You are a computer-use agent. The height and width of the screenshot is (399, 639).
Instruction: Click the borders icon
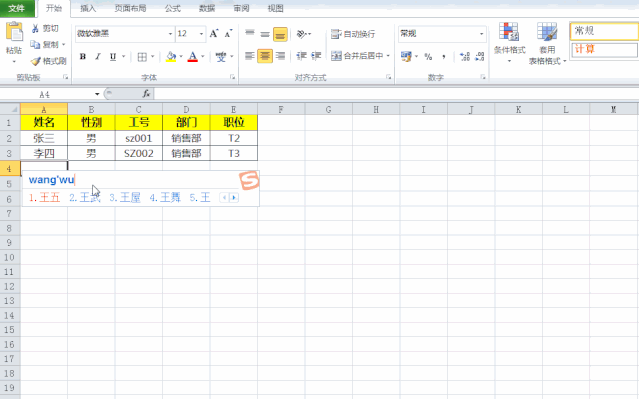142,57
